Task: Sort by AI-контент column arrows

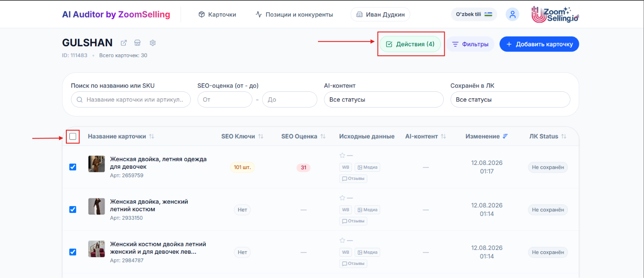Action: [443, 136]
